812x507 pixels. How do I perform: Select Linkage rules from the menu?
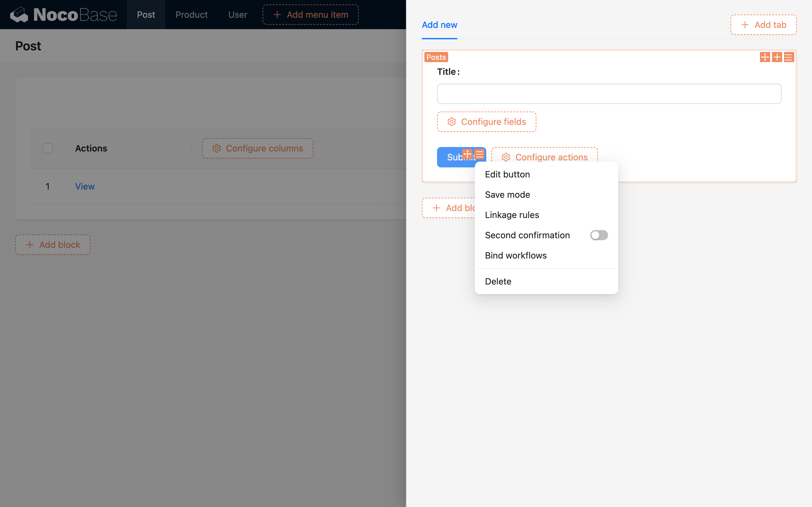[512, 215]
